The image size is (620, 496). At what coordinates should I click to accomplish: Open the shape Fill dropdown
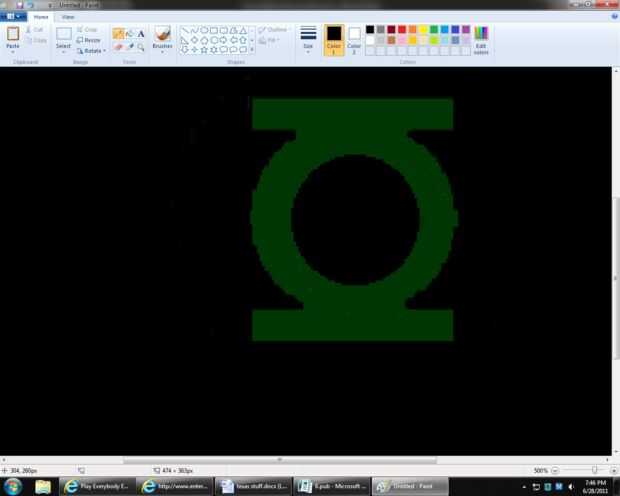(269, 40)
